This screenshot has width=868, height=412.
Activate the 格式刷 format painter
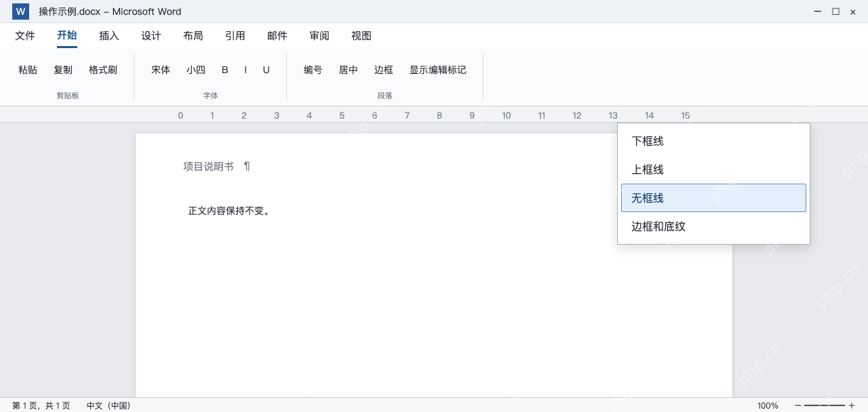tap(103, 70)
